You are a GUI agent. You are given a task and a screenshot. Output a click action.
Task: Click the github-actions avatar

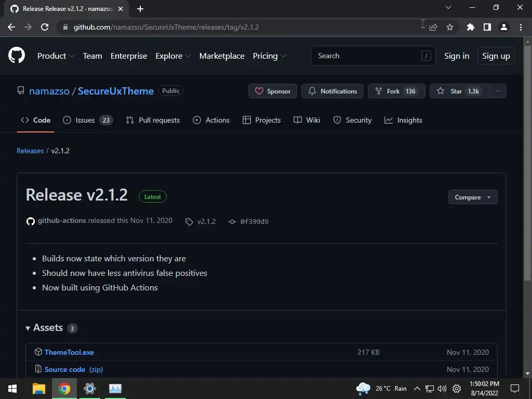(x=31, y=221)
